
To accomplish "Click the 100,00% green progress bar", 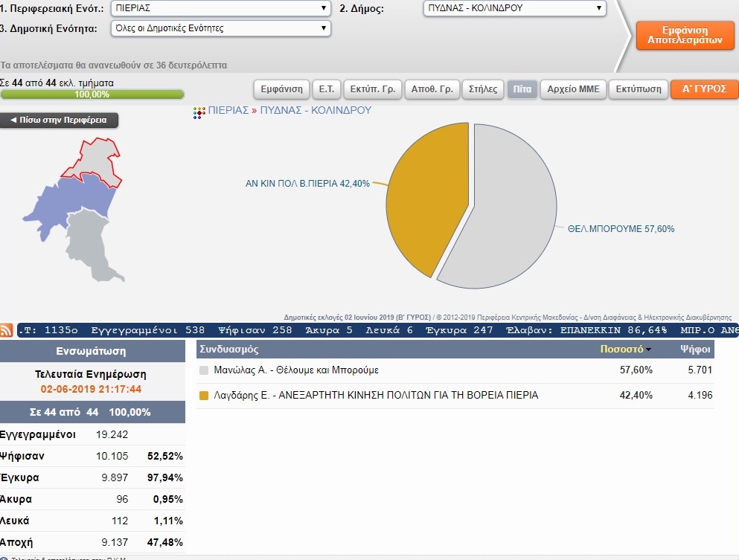I will pyautogui.click(x=92, y=94).
